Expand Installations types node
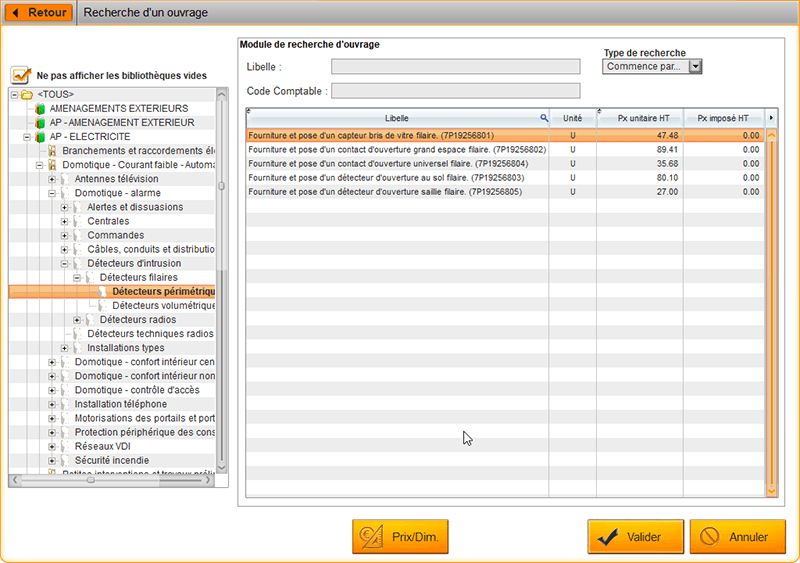This screenshot has height=563, width=800. (64, 348)
